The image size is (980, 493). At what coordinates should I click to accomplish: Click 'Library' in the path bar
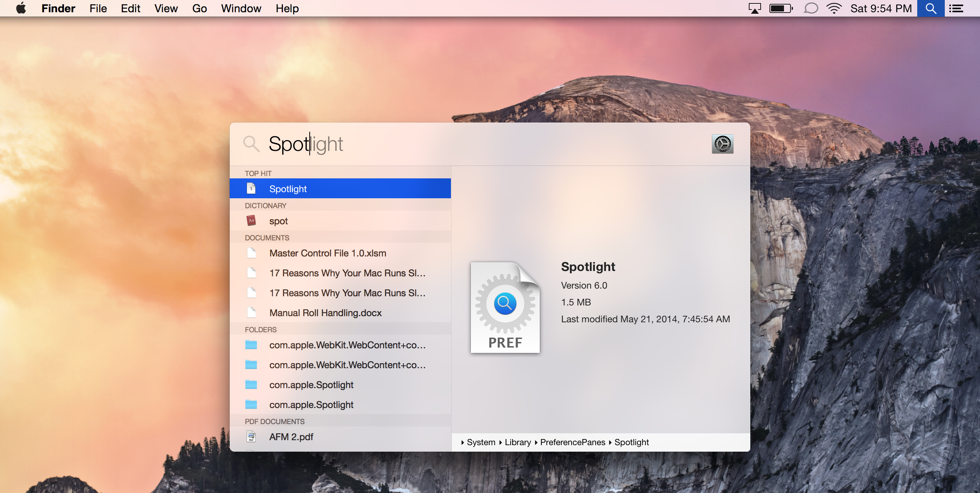pyautogui.click(x=518, y=442)
